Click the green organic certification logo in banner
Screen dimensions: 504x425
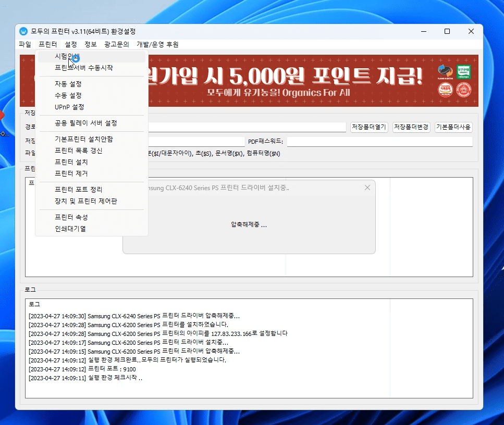463,72
